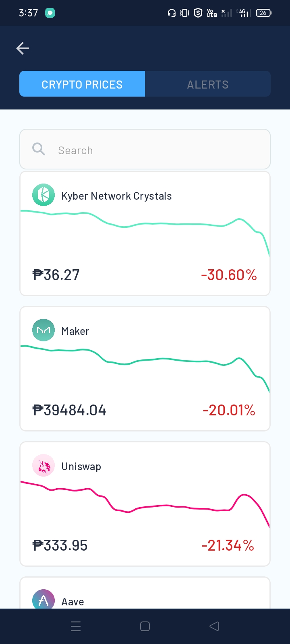Open the Kyber Network Crystals price chart
290x644 pixels.
(x=145, y=233)
